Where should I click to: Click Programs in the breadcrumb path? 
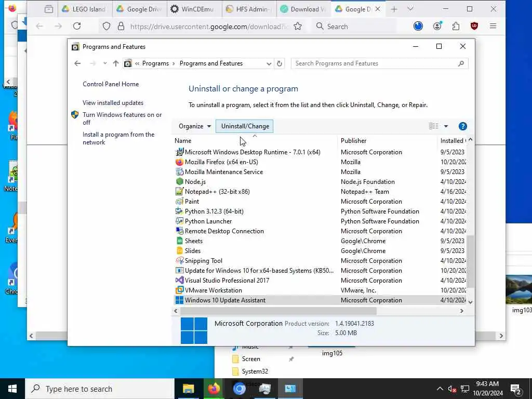click(x=155, y=63)
